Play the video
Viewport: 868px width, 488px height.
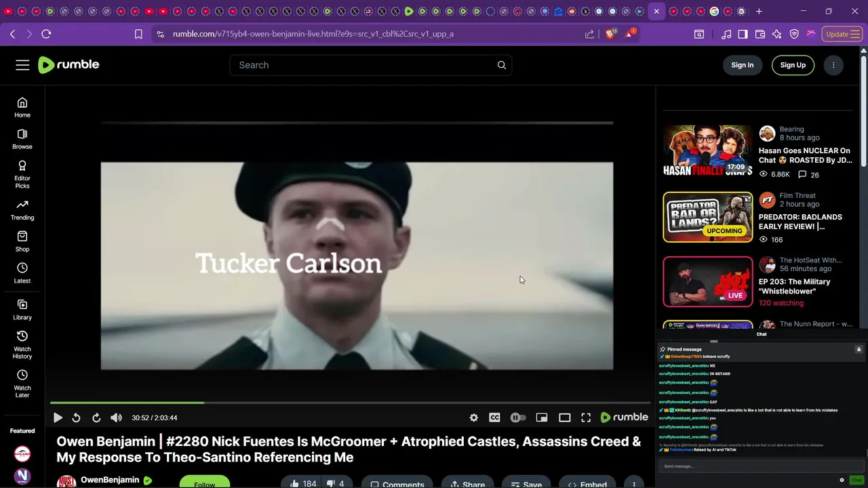(x=58, y=418)
